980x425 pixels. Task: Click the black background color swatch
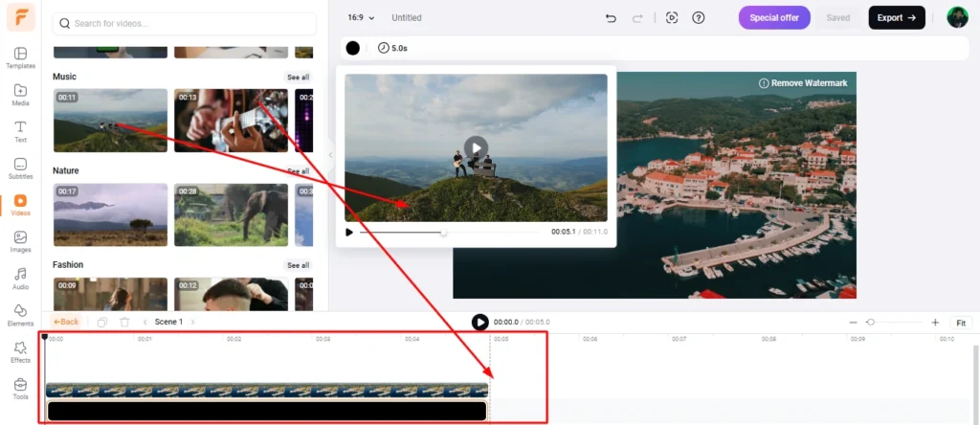353,48
